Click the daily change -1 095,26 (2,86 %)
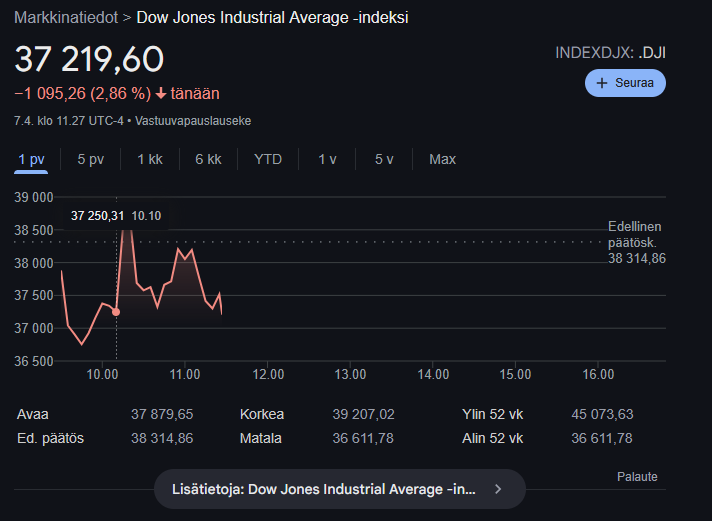 click(x=83, y=94)
